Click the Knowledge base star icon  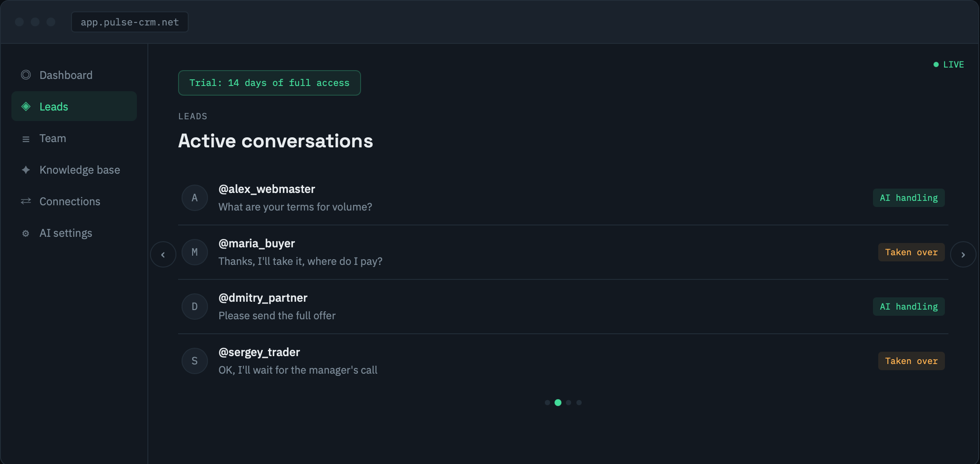[x=26, y=170]
